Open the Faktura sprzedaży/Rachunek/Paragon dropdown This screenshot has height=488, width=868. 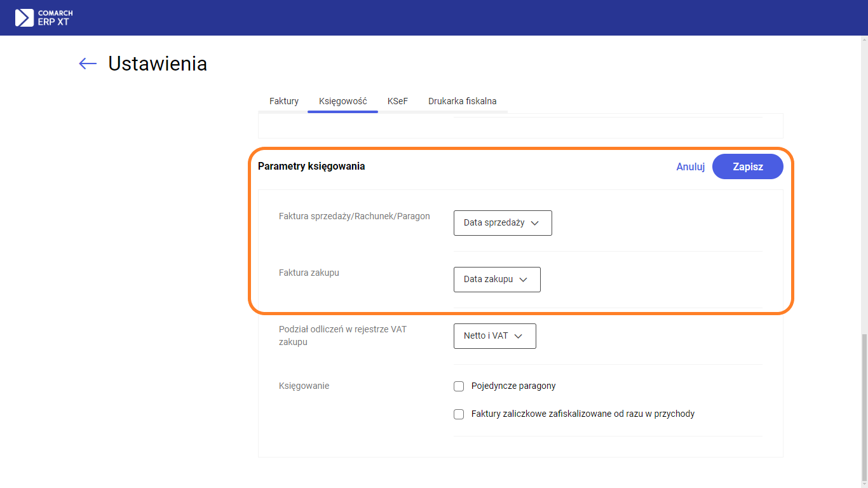tap(502, 223)
